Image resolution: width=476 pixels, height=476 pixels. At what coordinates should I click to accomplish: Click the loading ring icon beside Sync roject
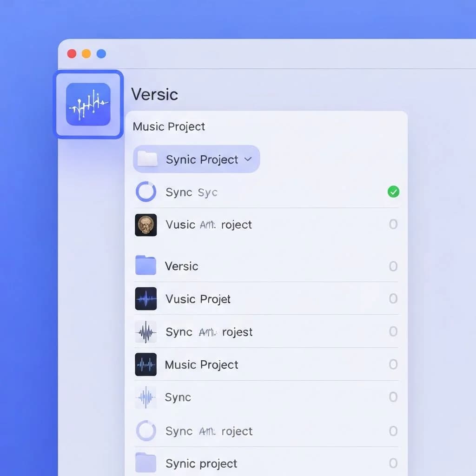(145, 431)
